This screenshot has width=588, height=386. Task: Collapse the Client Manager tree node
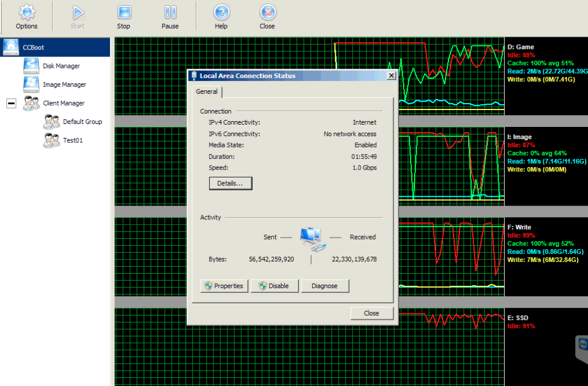tap(11, 103)
